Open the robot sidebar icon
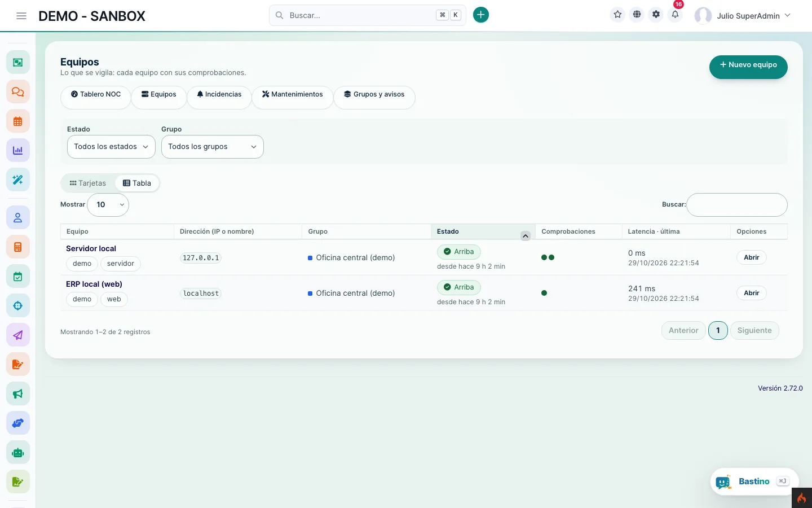 (x=18, y=452)
